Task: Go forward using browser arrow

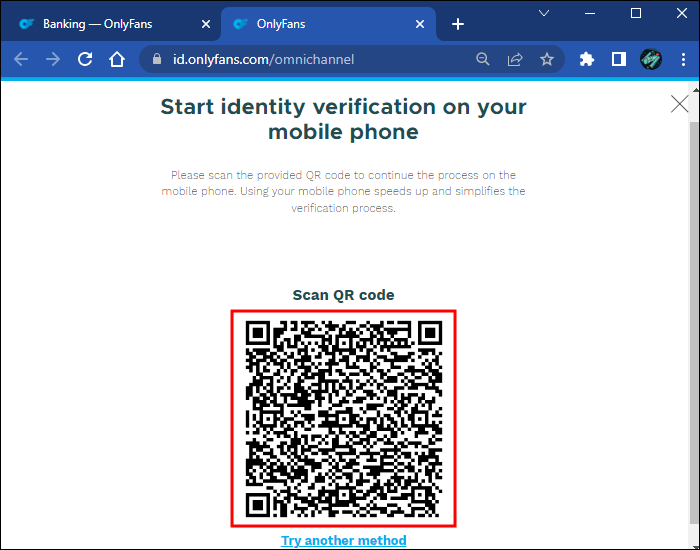Action: point(53,59)
